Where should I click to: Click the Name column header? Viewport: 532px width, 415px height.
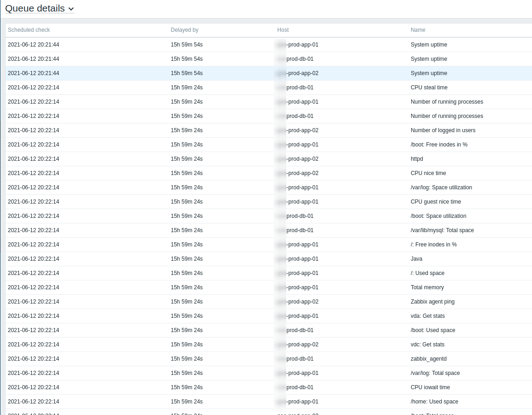[x=418, y=30]
